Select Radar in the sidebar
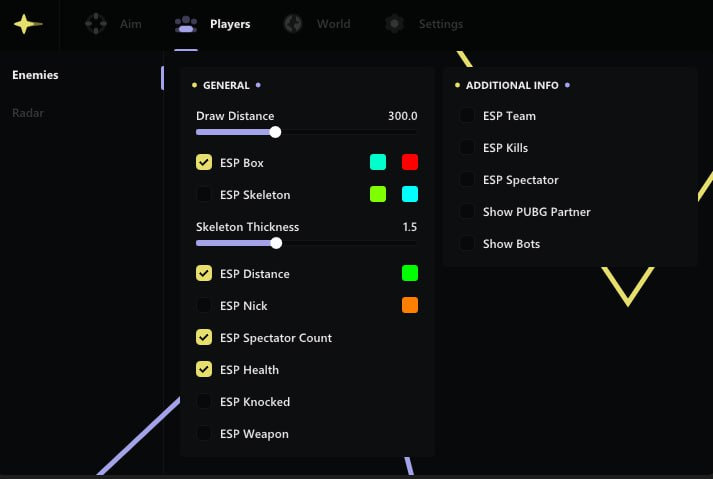The image size is (713, 479). pos(28,113)
